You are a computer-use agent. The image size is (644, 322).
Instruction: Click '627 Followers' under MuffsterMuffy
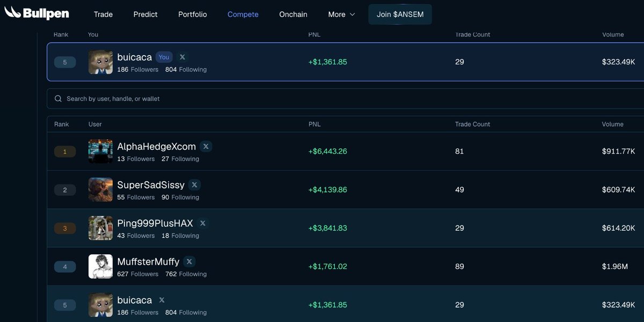pos(138,274)
